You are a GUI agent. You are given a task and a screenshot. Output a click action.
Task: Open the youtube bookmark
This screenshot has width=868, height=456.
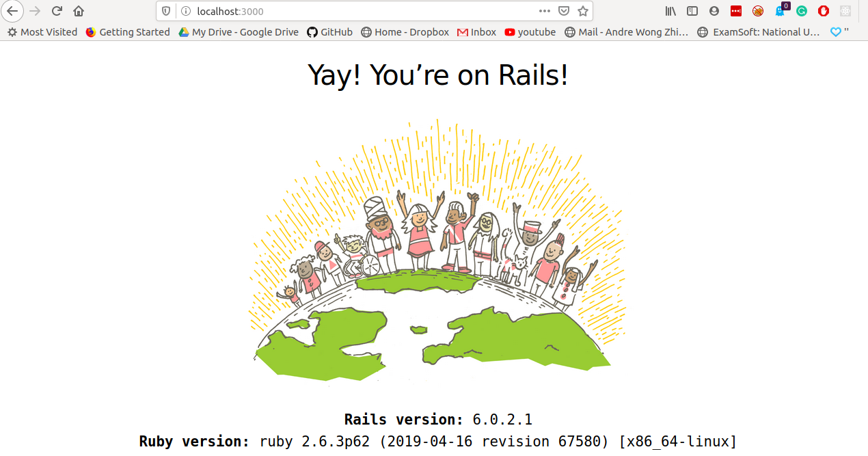click(530, 32)
